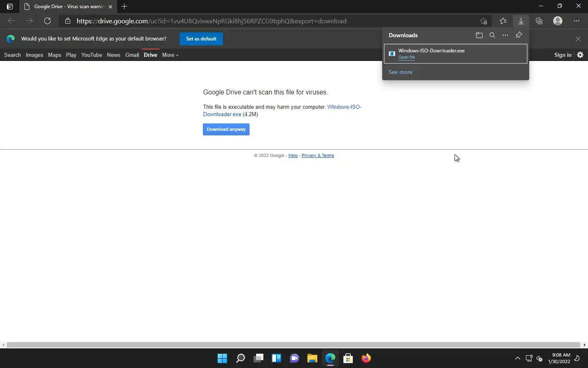Dismiss the default browser prompt
Image resolution: width=588 pixels, height=368 pixels.
(578, 39)
